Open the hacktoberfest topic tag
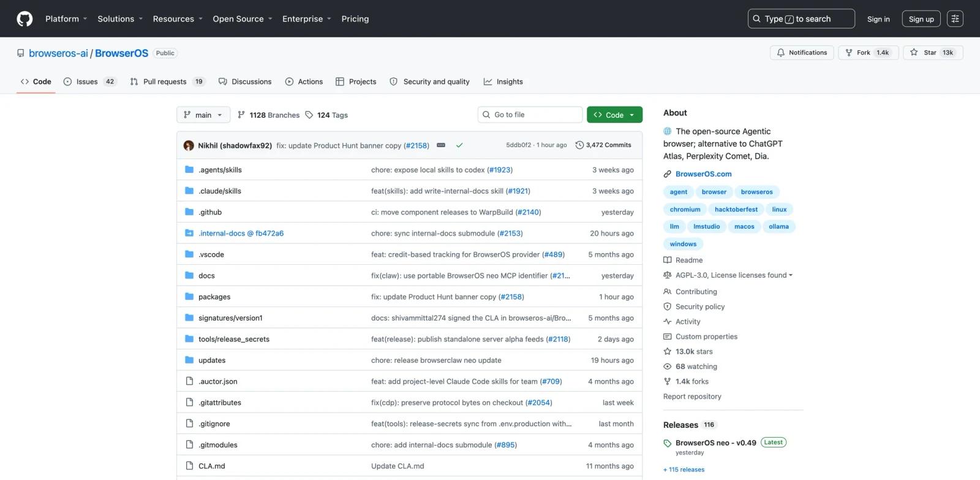 pyautogui.click(x=736, y=210)
